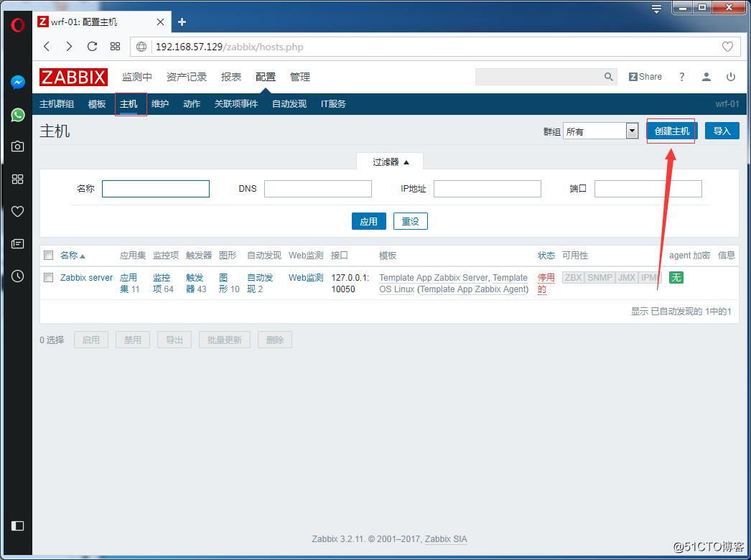Screen dimensions: 751x560
Task: Reset filter with 重设 button
Action: tap(411, 221)
